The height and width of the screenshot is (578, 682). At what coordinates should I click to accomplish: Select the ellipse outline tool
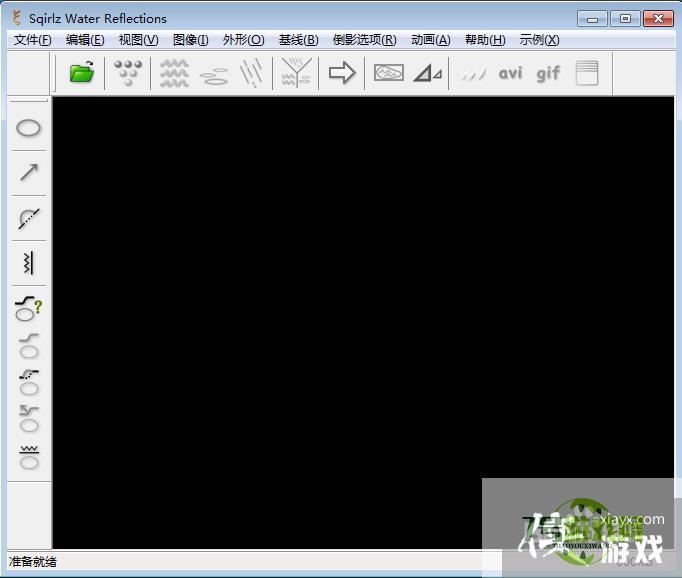coord(28,128)
